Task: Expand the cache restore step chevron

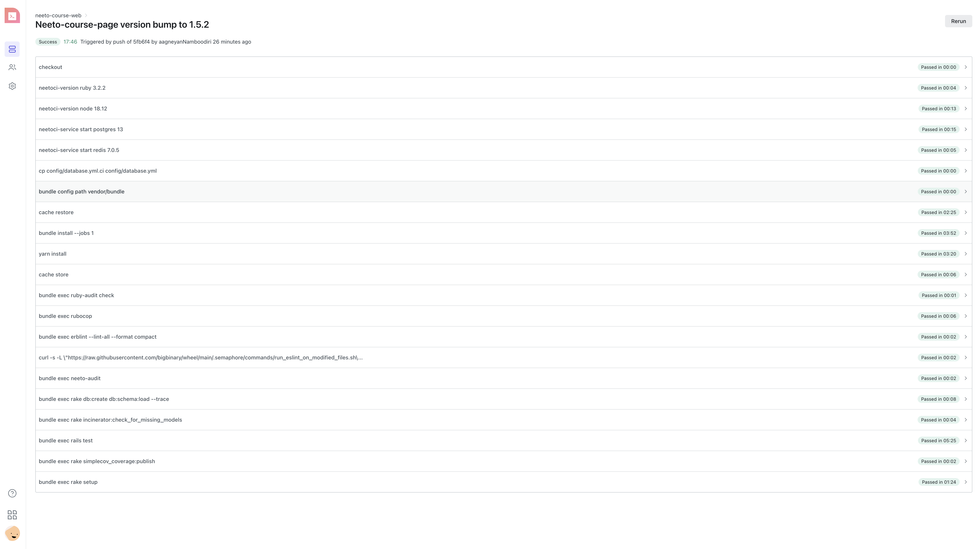Action: coord(966,212)
